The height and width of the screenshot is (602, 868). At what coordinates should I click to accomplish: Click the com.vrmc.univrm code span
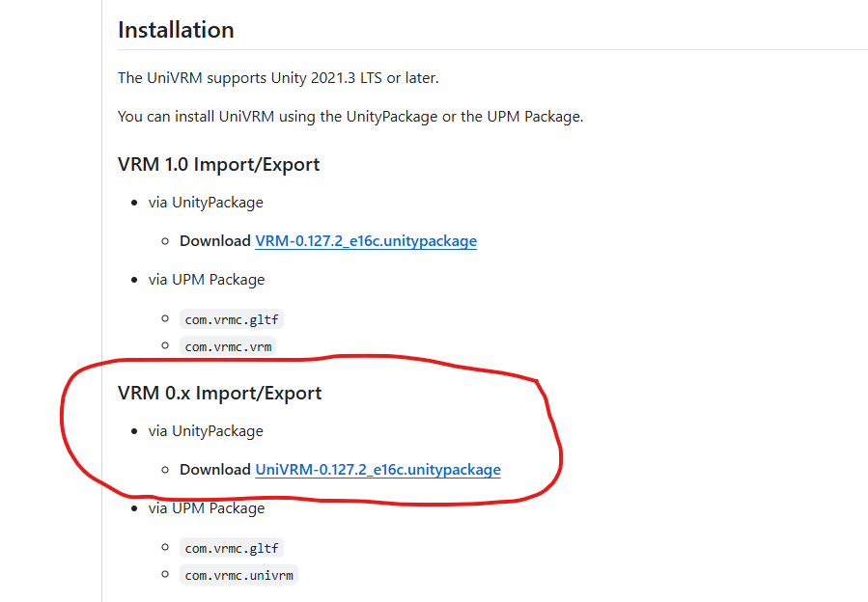(238, 574)
